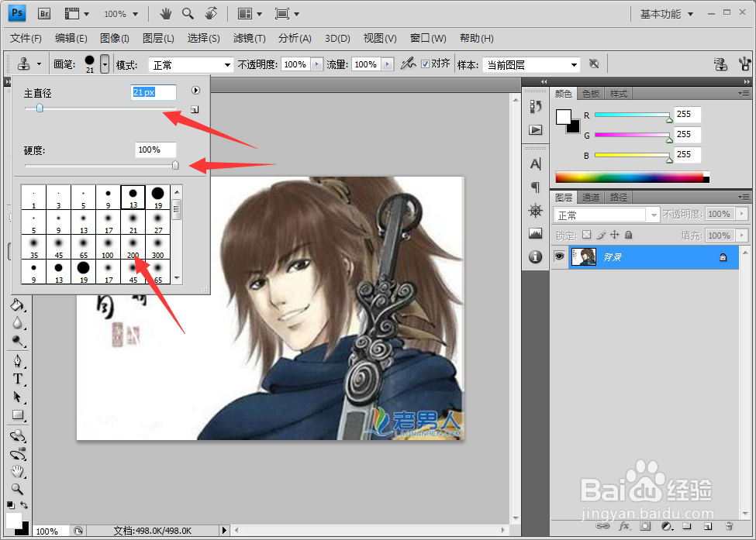Screen dimensions: 756x540
Task: Select the Paint Bucket tool
Action: (x=18, y=304)
